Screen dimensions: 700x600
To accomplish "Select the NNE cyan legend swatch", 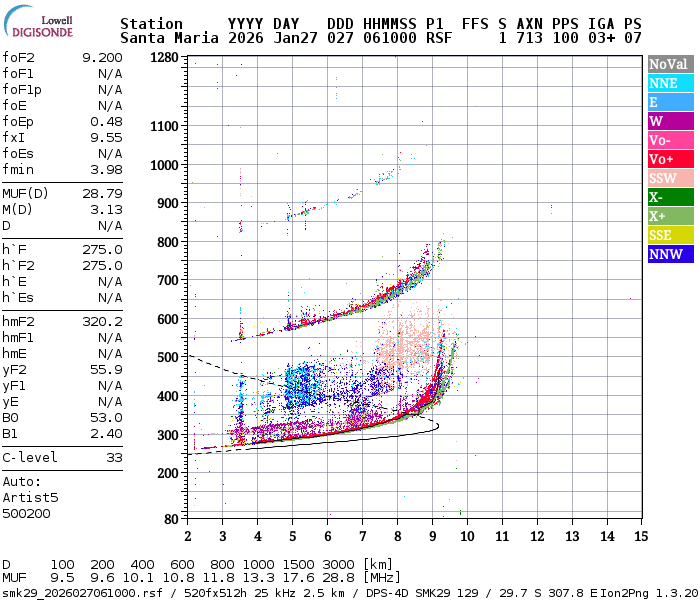I will (x=671, y=83).
